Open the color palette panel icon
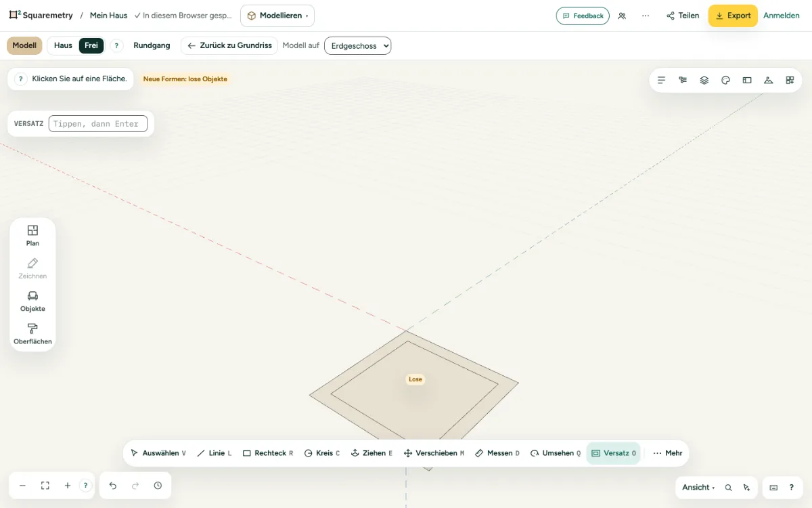Viewport: 812px width, 508px height. [x=725, y=80]
